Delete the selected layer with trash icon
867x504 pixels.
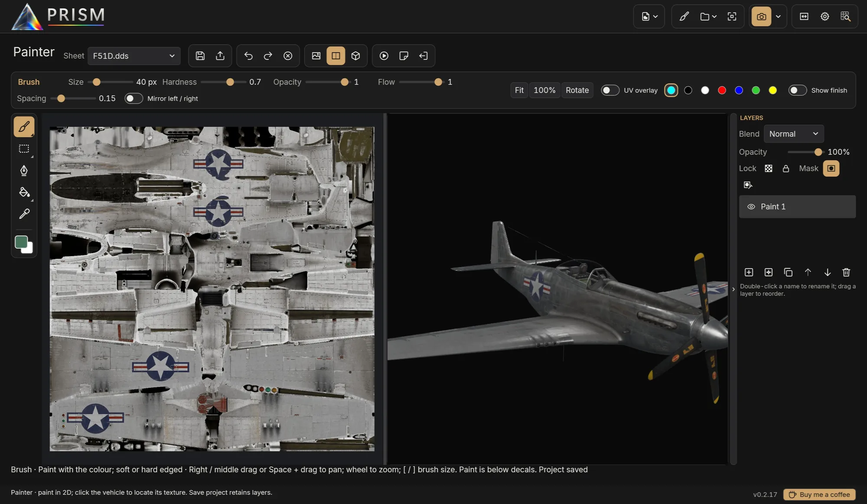pos(846,272)
